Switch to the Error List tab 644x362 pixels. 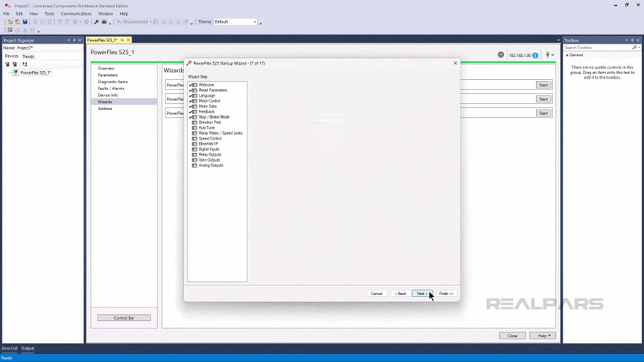point(9,348)
